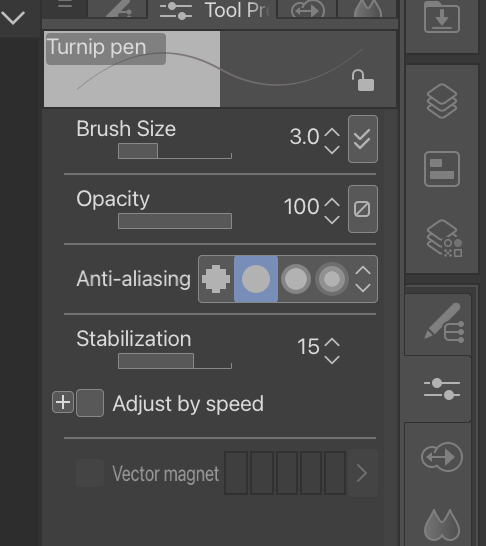The height and width of the screenshot is (546, 486).
Task: Enable the Adjust by speed checkbox
Action: click(90, 403)
